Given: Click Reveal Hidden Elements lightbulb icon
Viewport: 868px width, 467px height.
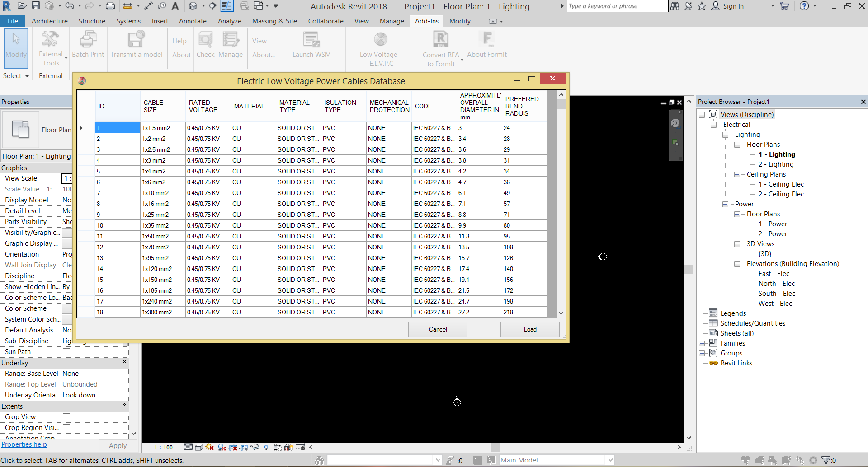Looking at the screenshot, I should [266, 447].
